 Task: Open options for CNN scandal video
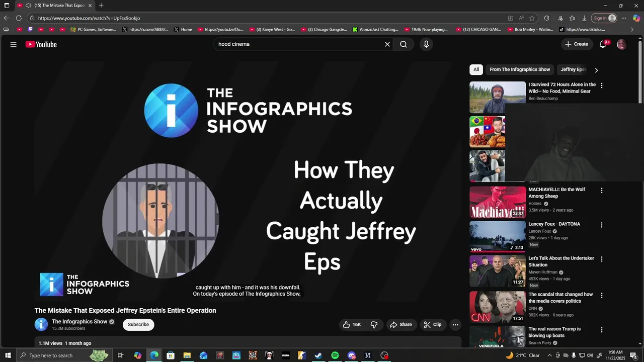601,295
